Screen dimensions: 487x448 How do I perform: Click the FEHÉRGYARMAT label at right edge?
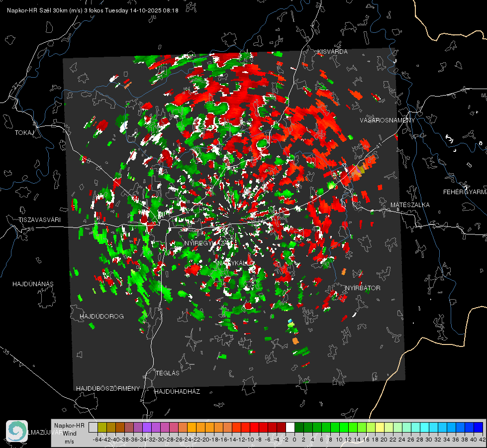[465, 192]
